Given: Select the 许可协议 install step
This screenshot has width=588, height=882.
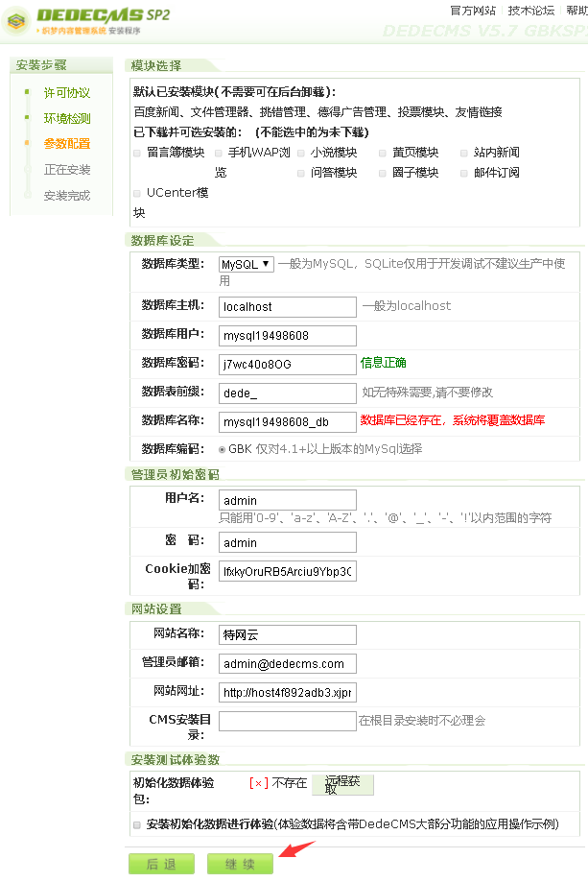Looking at the screenshot, I should [x=67, y=93].
